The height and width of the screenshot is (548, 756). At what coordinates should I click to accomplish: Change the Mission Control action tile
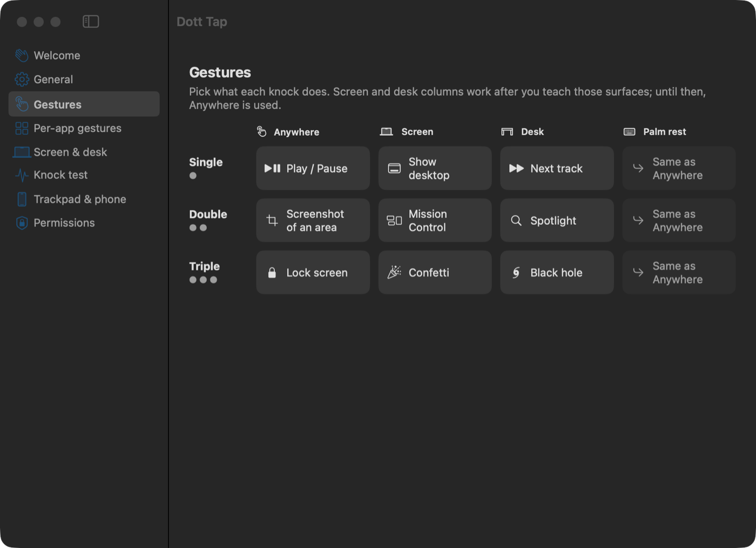click(x=435, y=220)
